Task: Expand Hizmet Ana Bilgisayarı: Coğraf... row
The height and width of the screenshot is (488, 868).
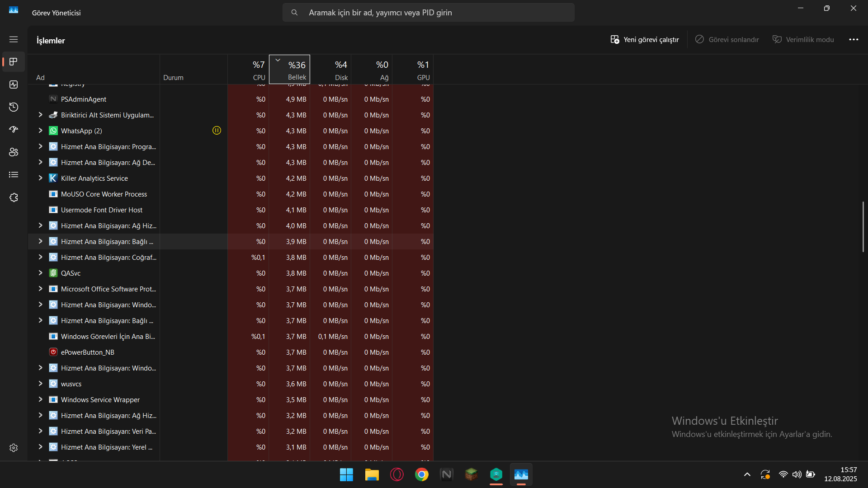Action: (40, 257)
